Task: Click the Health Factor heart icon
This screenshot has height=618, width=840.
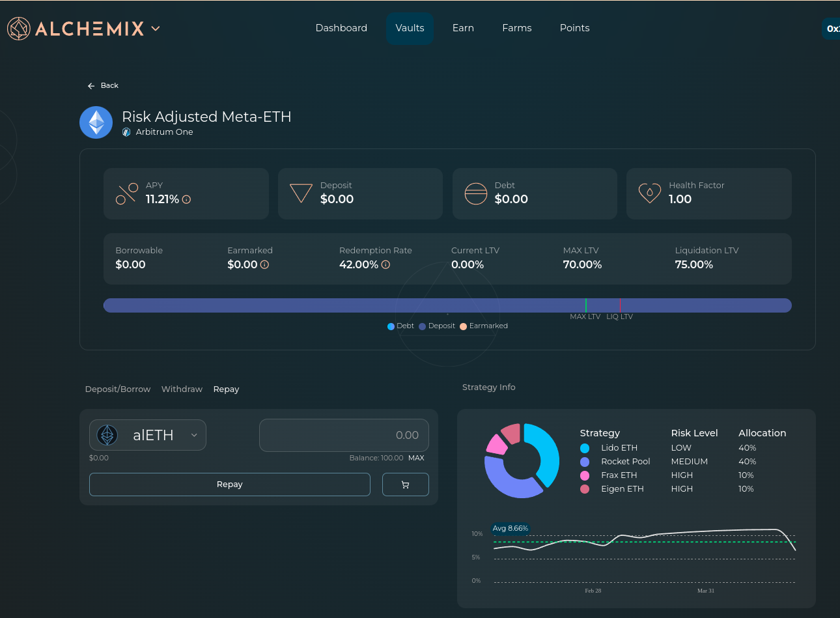Action: [649, 193]
